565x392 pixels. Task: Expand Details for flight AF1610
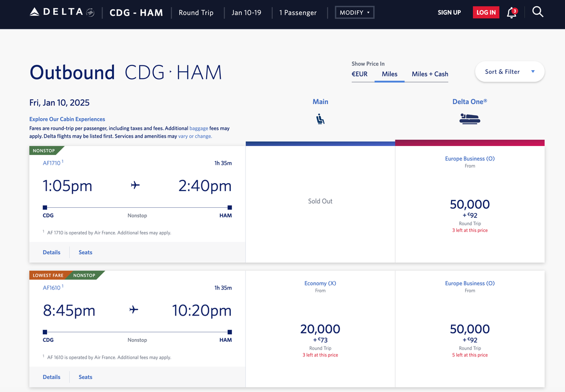point(51,377)
